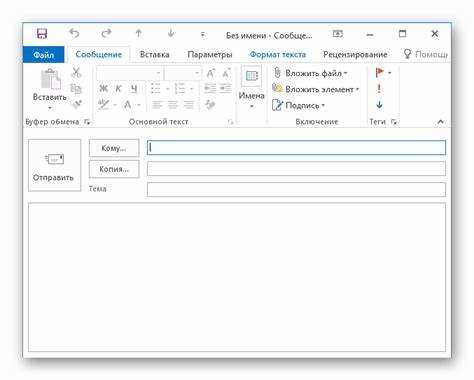
Task: Apply bulleted list
Action: click(x=155, y=89)
